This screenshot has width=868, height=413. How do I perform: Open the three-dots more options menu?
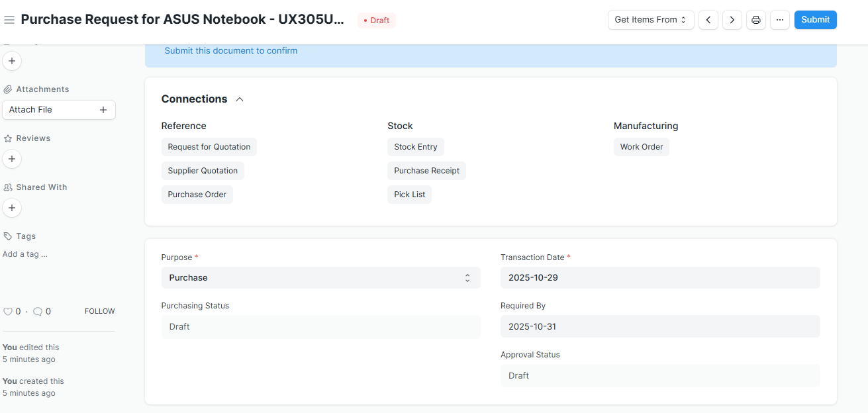click(x=779, y=20)
